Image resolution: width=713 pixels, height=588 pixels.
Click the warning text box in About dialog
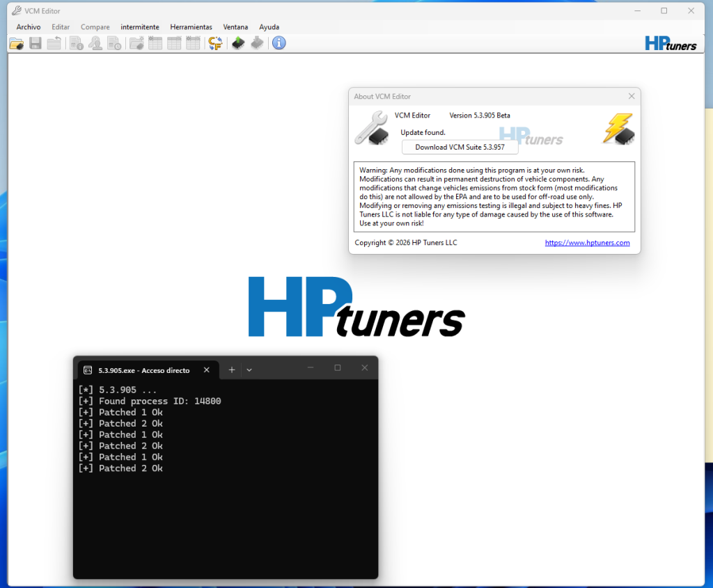(x=494, y=197)
